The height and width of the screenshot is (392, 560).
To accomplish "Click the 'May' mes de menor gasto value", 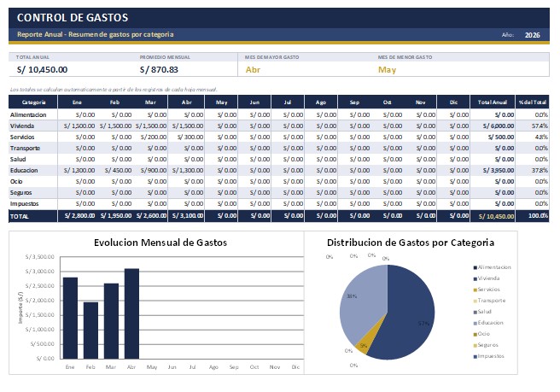I will point(388,70).
